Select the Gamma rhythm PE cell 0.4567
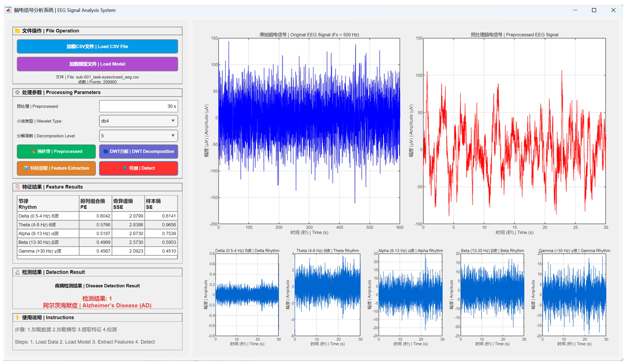This screenshot has height=364, width=626. coord(96,251)
